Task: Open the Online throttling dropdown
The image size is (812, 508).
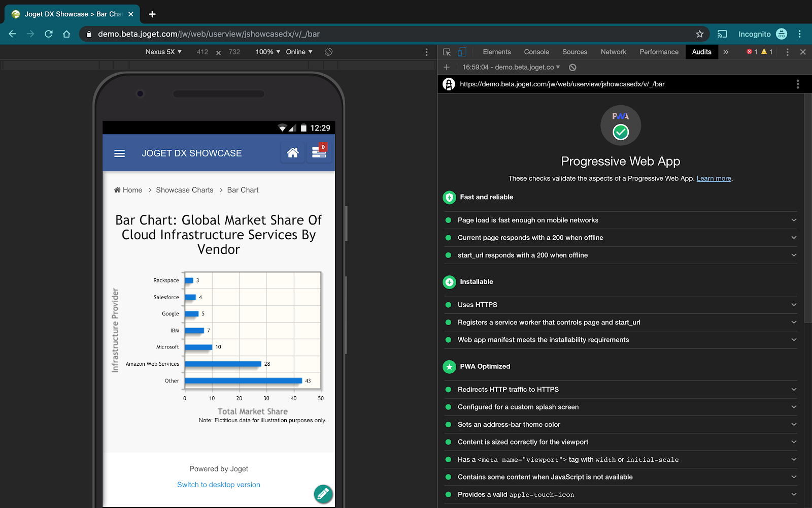Action: coord(299,52)
